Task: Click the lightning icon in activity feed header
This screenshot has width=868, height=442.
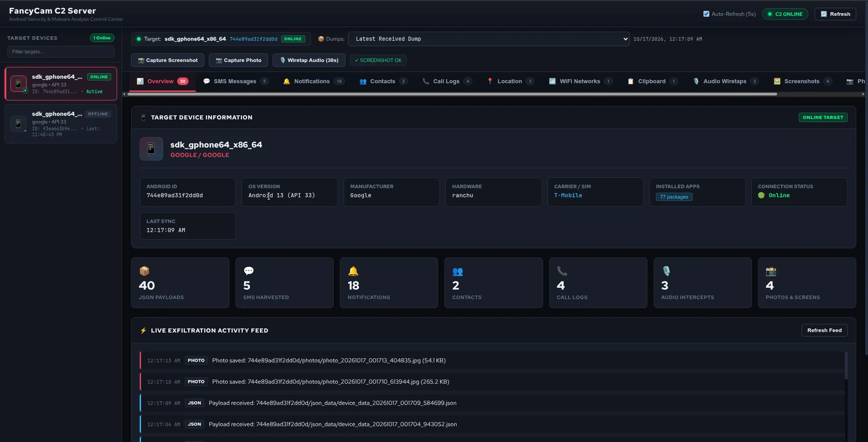Action: pyautogui.click(x=143, y=331)
